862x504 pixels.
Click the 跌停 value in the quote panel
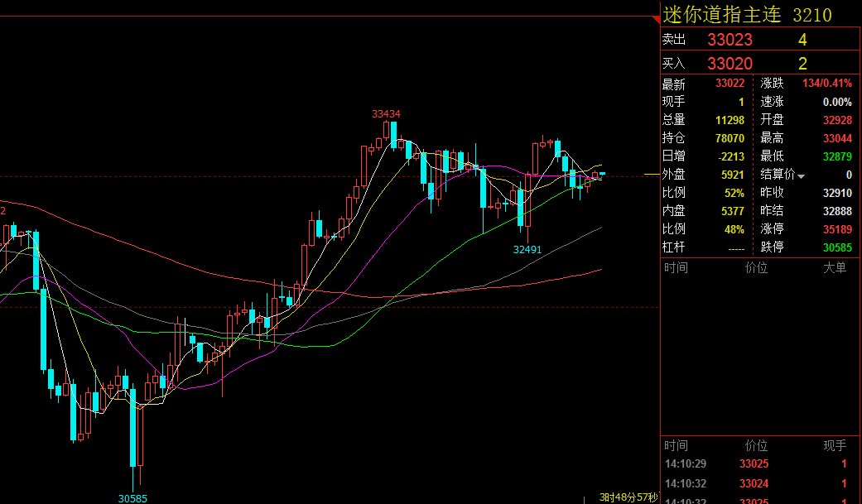[837, 248]
